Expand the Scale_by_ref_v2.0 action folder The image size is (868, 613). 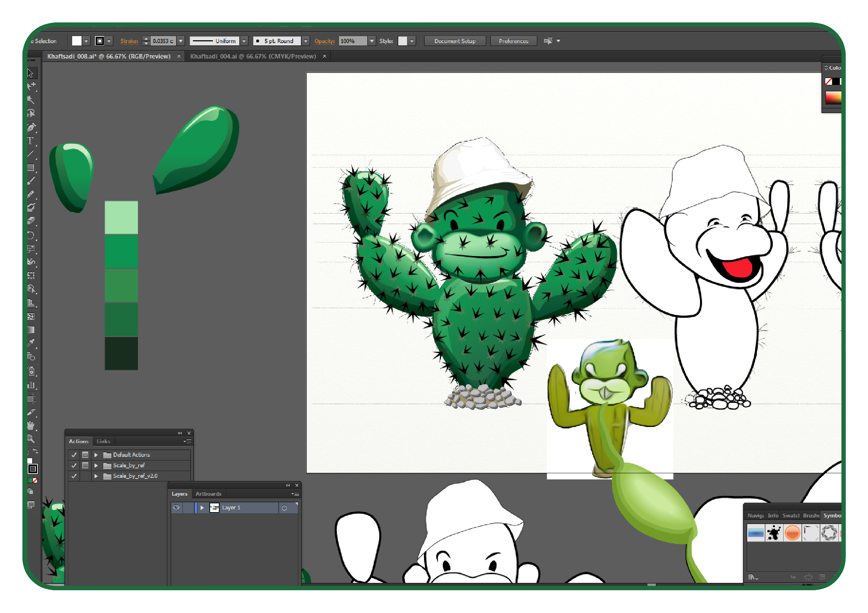pos(96,476)
